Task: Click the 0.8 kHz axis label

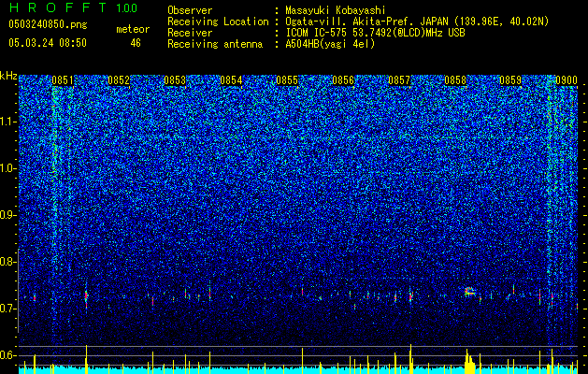Action: click(7, 262)
